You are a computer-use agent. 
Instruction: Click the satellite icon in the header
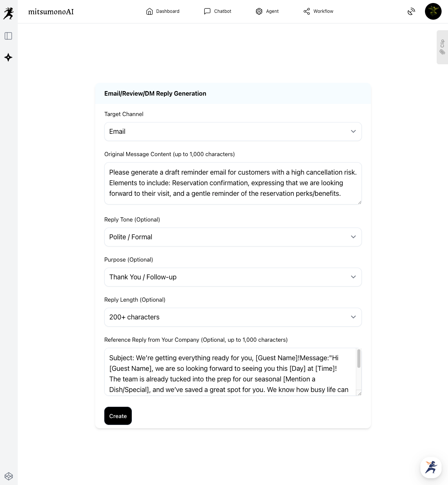click(411, 12)
